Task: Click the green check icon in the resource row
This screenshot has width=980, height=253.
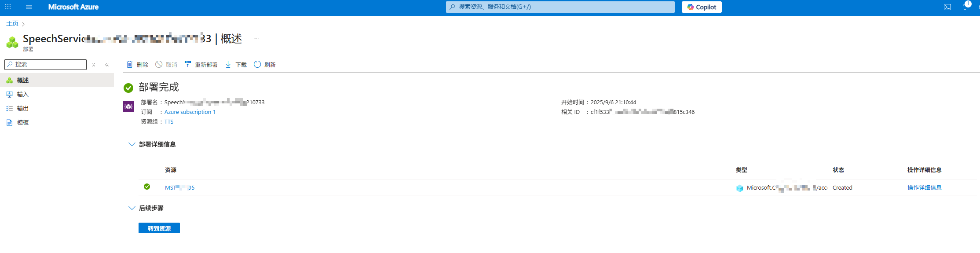Action: (147, 187)
